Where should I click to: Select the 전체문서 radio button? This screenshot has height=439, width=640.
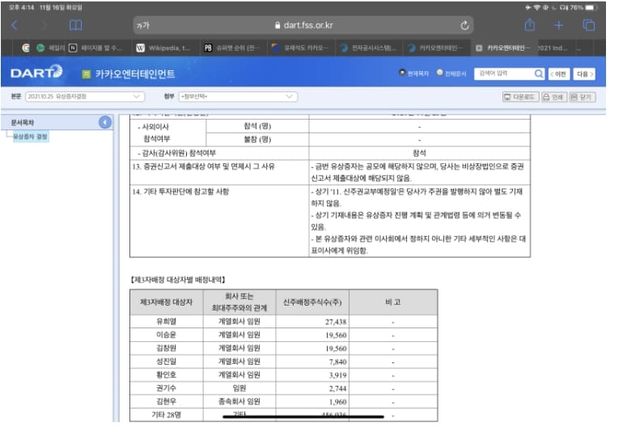(x=440, y=73)
